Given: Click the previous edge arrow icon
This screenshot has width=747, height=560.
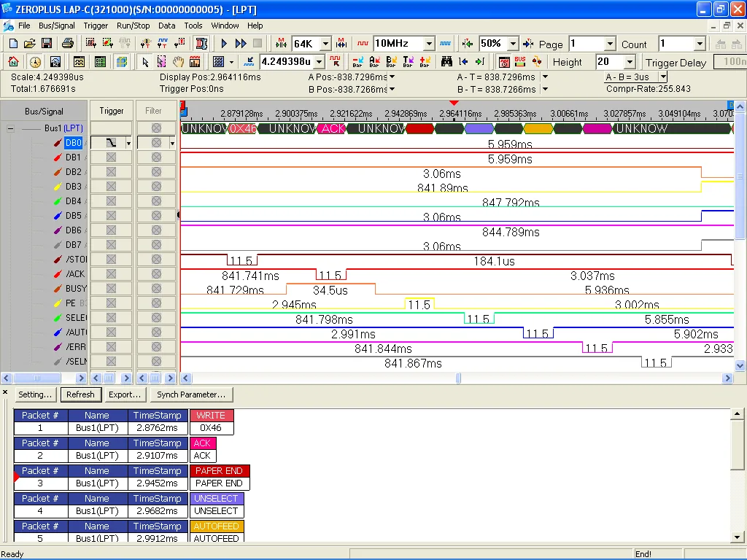Looking at the screenshot, I should (463, 62).
